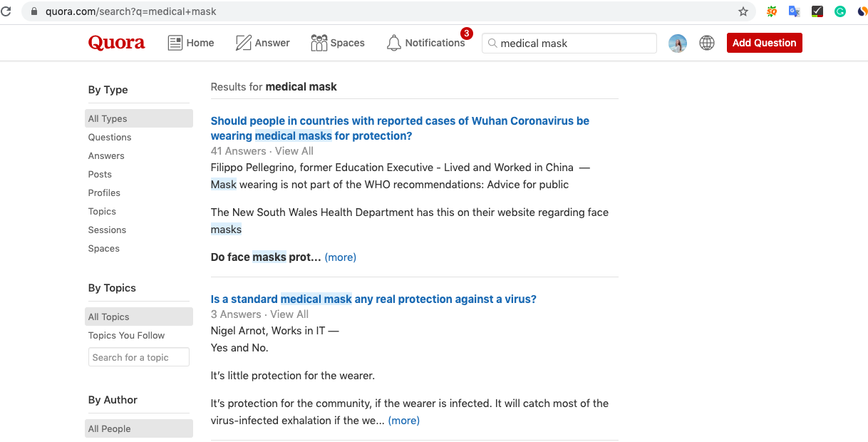Viewport: 868px width, 442px height.
Task: Open the user profile avatar
Action: pos(678,43)
